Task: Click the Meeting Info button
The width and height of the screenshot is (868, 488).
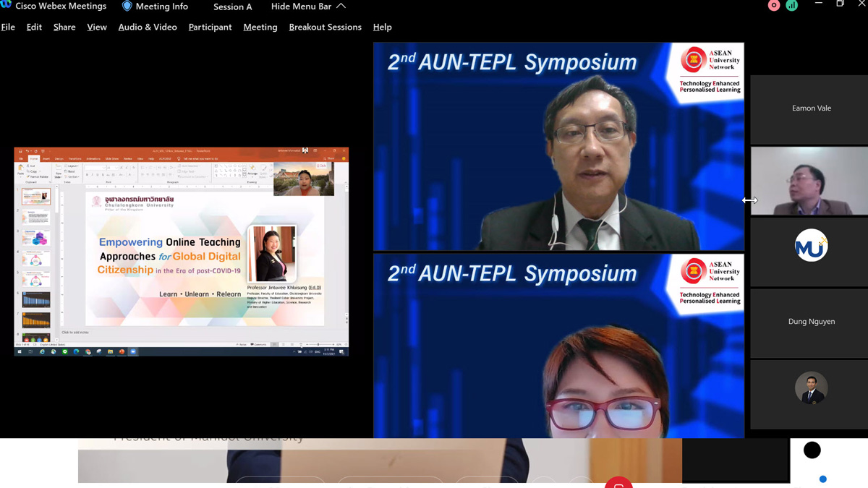Action: click(161, 7)
